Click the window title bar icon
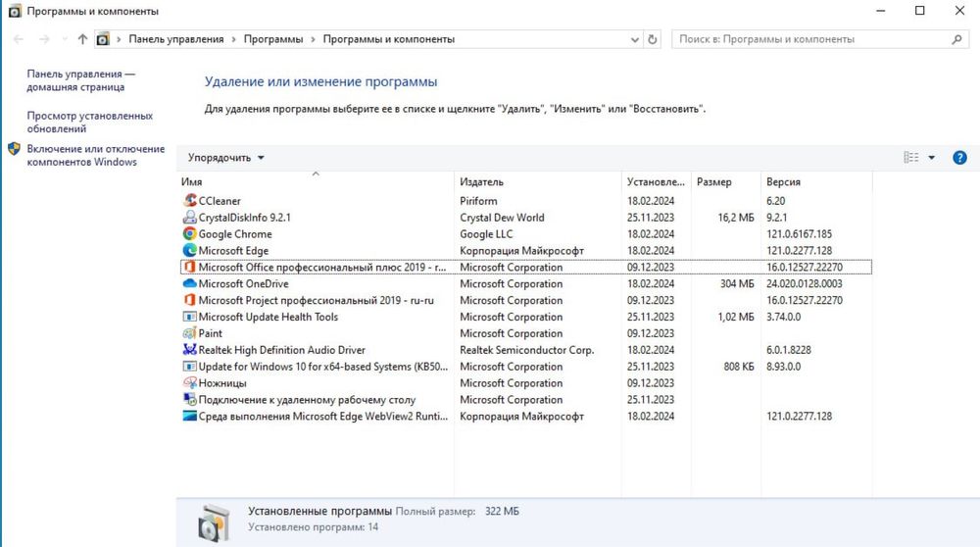980x547 pixels. [14, 11]
